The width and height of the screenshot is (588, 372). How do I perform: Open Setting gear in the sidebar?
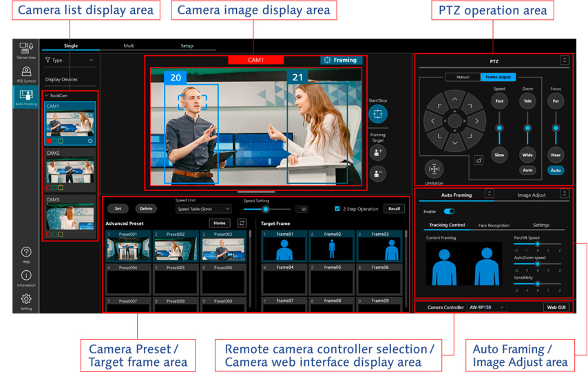pyautogui.click(x=26, y=302)
